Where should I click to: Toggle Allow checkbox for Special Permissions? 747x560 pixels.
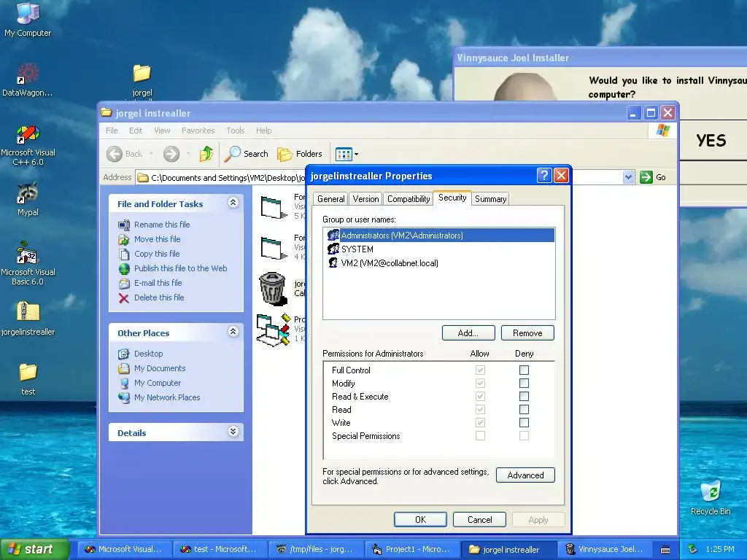point(480,436)
